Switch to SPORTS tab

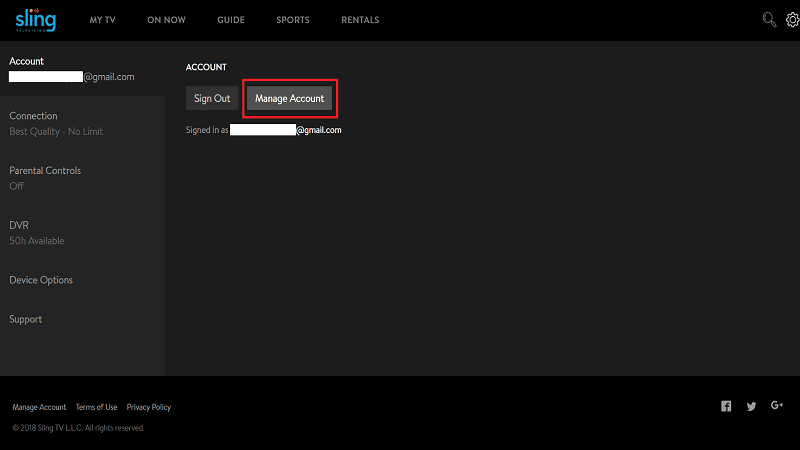293,20
